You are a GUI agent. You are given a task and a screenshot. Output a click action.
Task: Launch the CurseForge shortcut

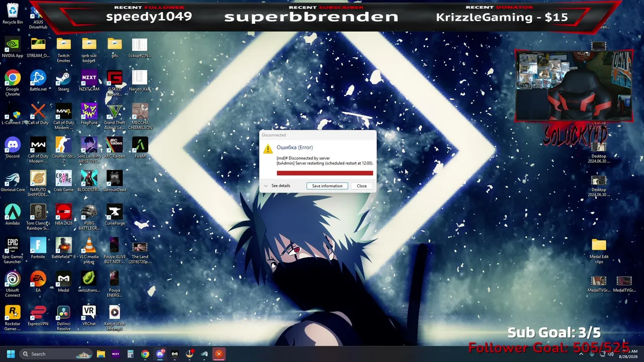pyautogui.click(x=114, y=216)
